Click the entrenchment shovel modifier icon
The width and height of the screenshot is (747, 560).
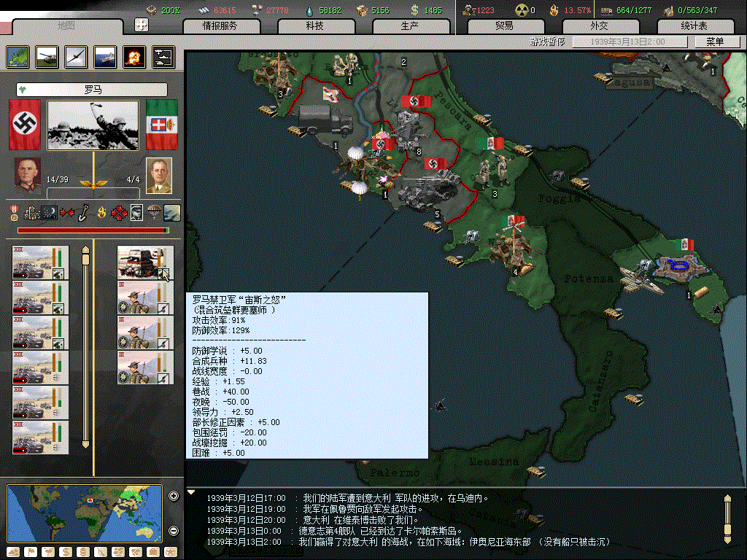(x=84, y=213)
